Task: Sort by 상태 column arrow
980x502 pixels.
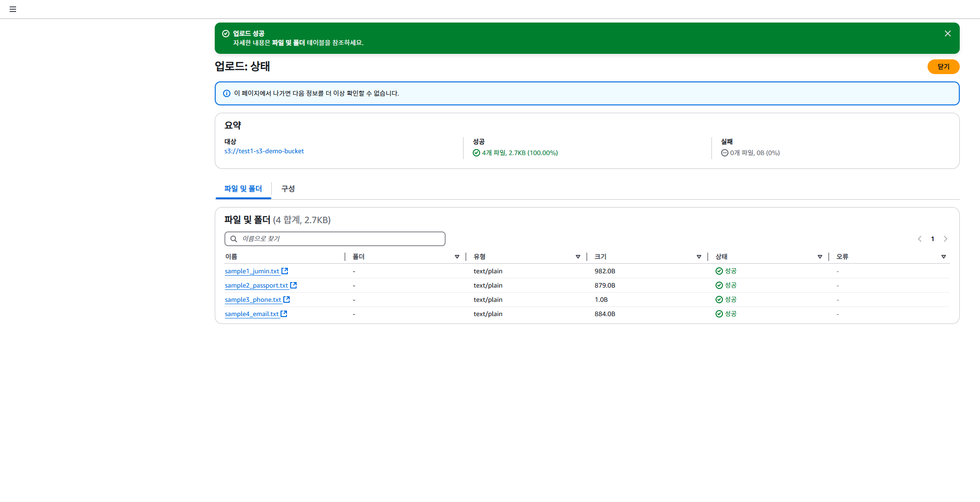Action: click(x=820, y=257)
